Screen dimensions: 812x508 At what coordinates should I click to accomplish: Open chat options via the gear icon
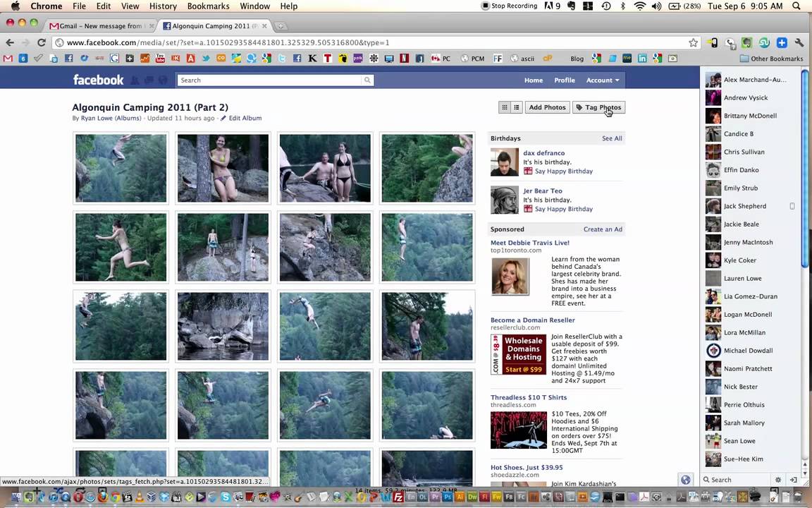pos(777,479)
